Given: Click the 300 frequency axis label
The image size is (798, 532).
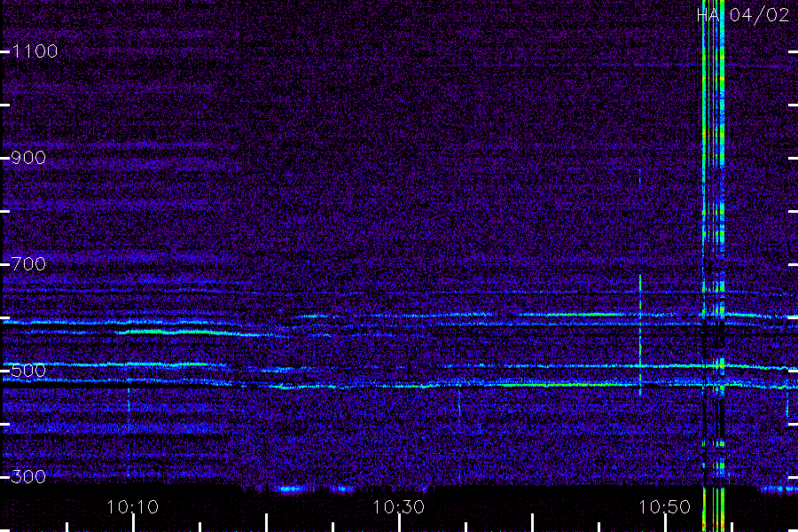Looking at the screenshot, I should (x=28, y=477).
